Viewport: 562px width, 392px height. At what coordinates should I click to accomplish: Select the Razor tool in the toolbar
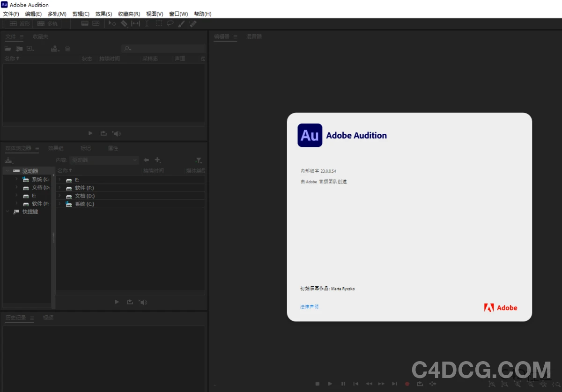124,23
